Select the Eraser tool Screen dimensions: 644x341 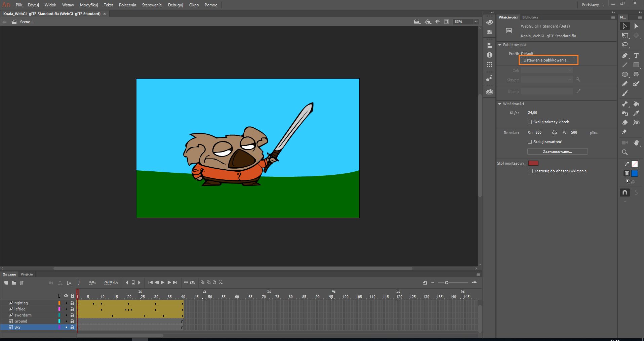click(625, 123)
